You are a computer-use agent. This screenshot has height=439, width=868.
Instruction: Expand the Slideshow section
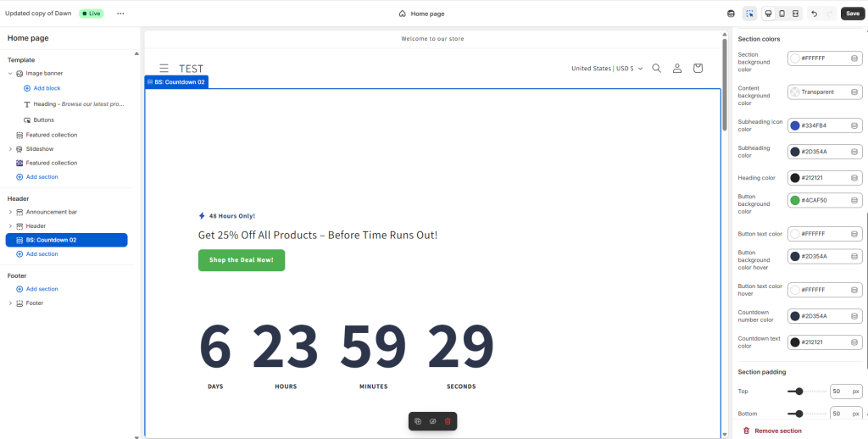click(10, 149)
